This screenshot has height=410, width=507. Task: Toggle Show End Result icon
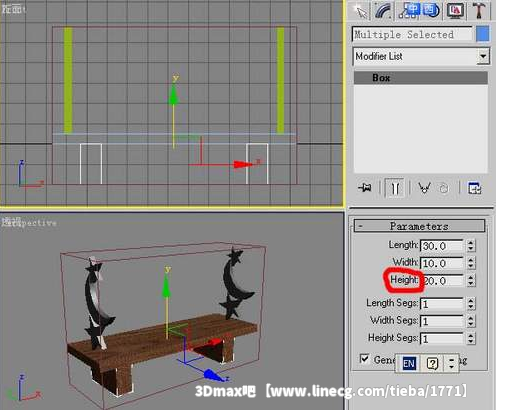pyautogui.click(x=394, y=188)
